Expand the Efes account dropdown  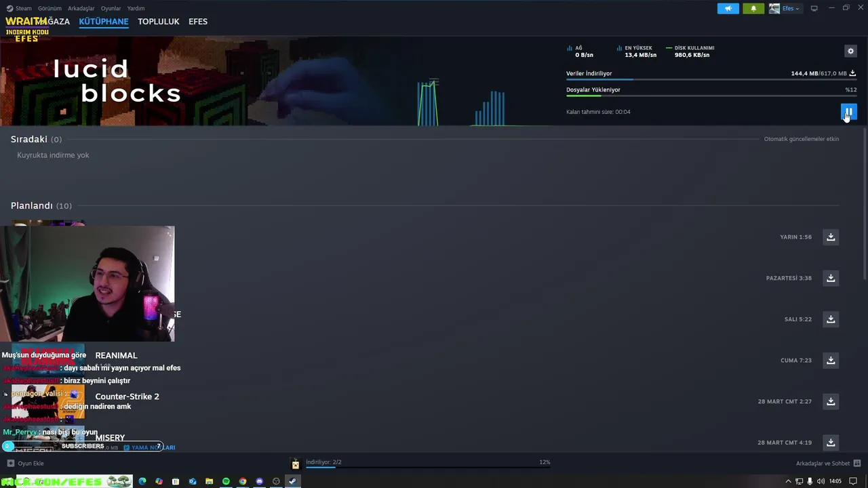pos(791,8)
